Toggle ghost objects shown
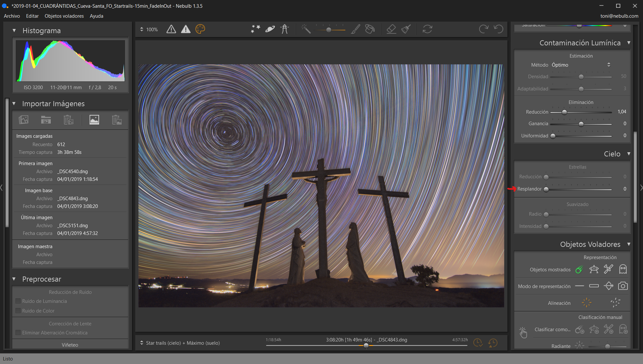643x364 pixels. [x=623, y=269]
